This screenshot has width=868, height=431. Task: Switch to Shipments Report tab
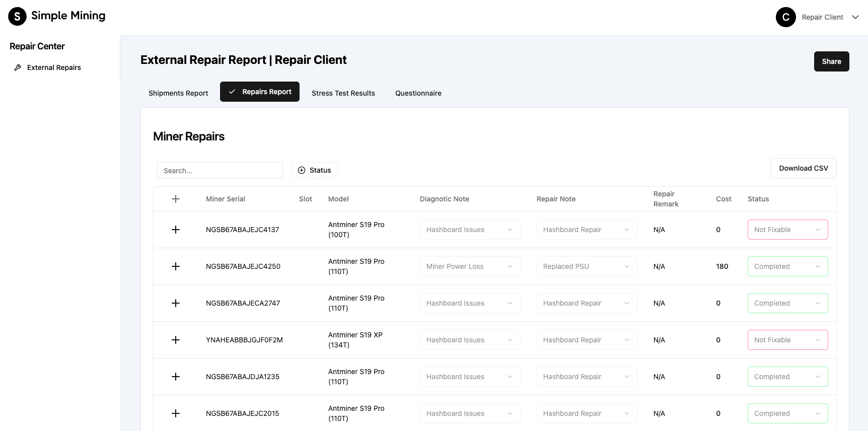[x=178, y=93]
